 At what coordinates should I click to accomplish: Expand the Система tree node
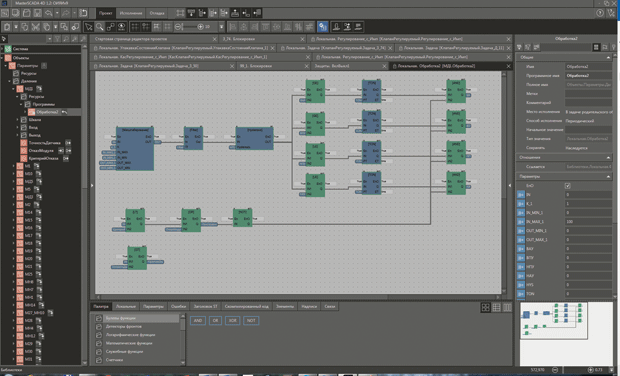(2, 49)
